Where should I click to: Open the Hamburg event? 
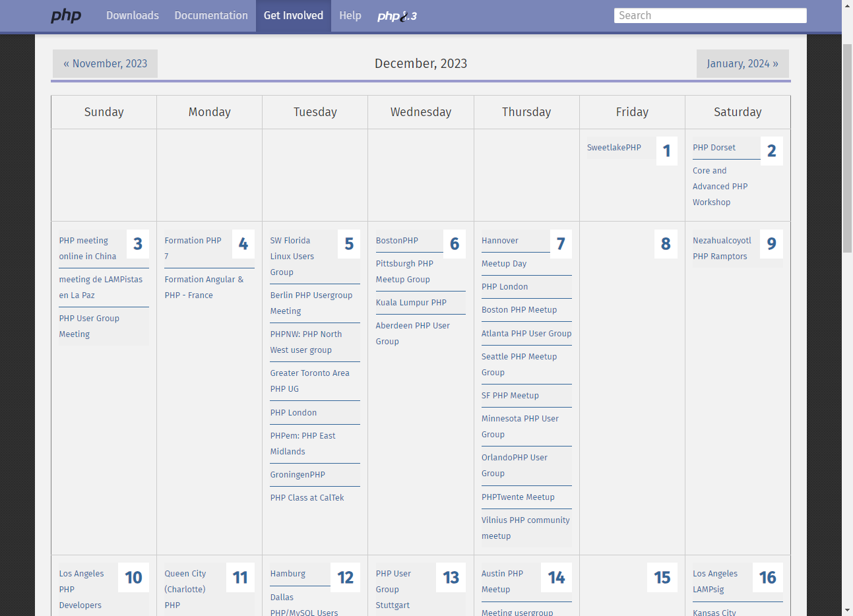[x=288, y=574]
